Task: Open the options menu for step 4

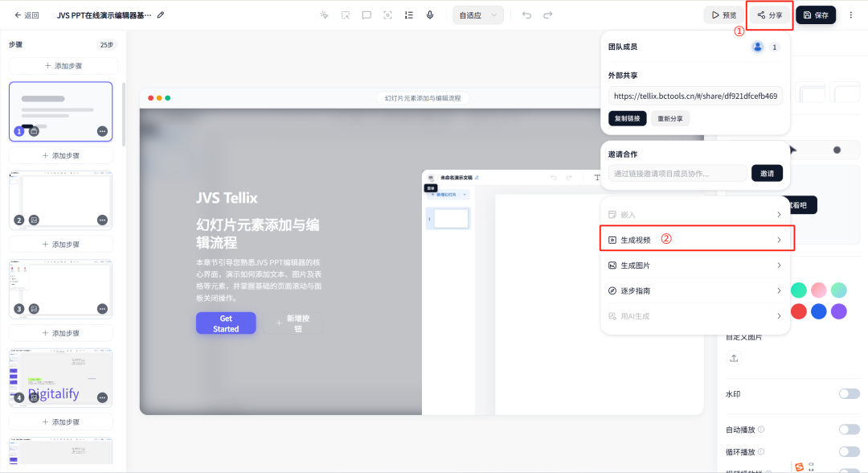Action: click(102, 397)
